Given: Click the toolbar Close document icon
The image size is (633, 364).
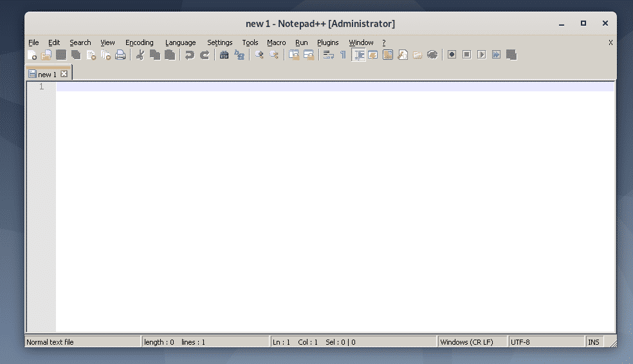Looking at the screenshot, I should (x=91, y=55).
